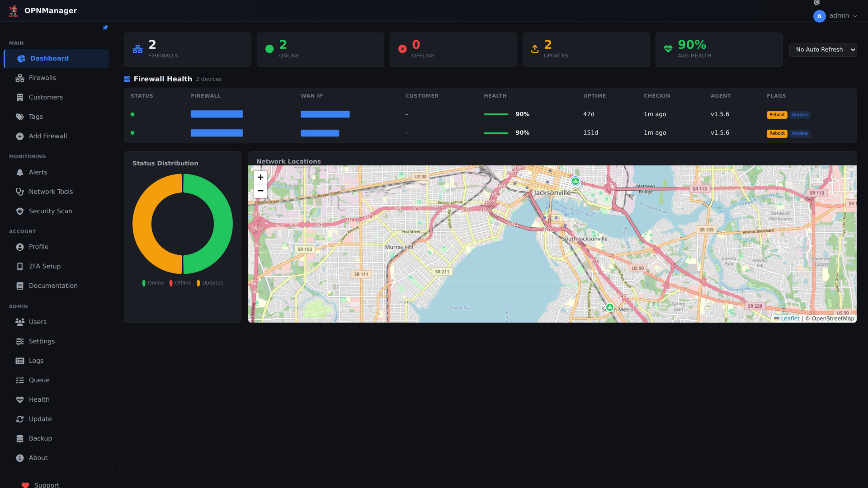Click the WAN IP in the 151d row

pos(320,133)
